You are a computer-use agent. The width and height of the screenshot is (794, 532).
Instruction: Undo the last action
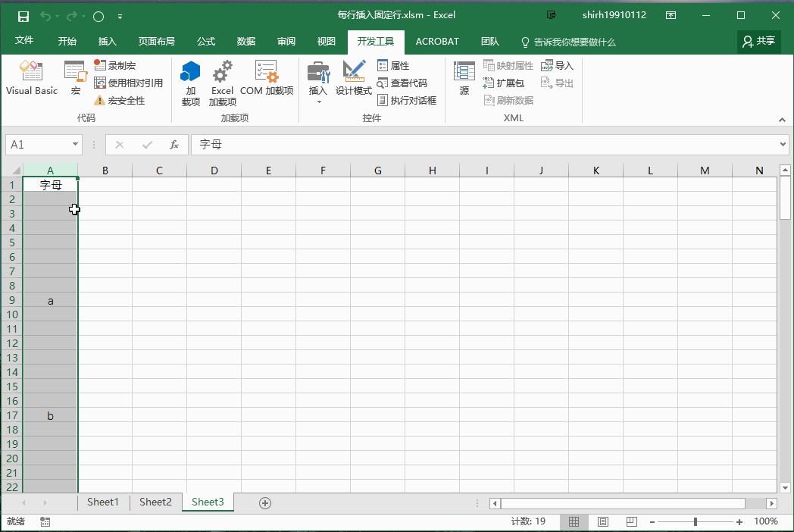45,16
